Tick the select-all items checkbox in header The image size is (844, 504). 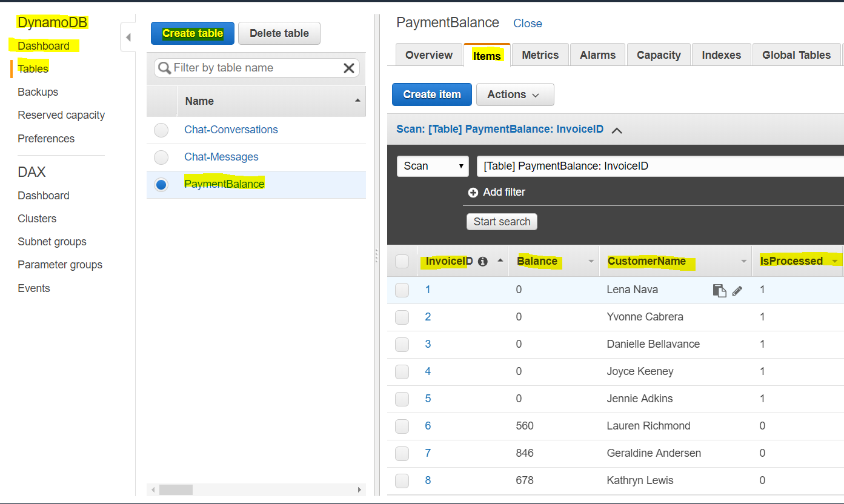point(402,261)
